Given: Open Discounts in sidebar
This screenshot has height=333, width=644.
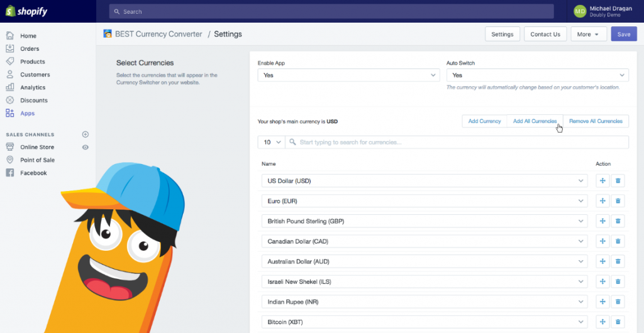Looking at the screenshot, I should click(x=34, y=100).
